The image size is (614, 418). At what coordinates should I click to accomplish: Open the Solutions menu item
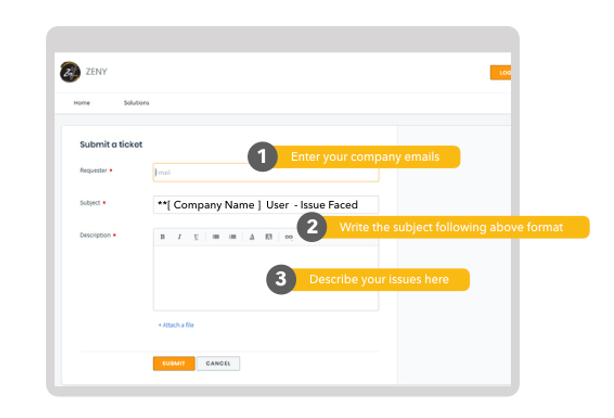pos(136,103)
